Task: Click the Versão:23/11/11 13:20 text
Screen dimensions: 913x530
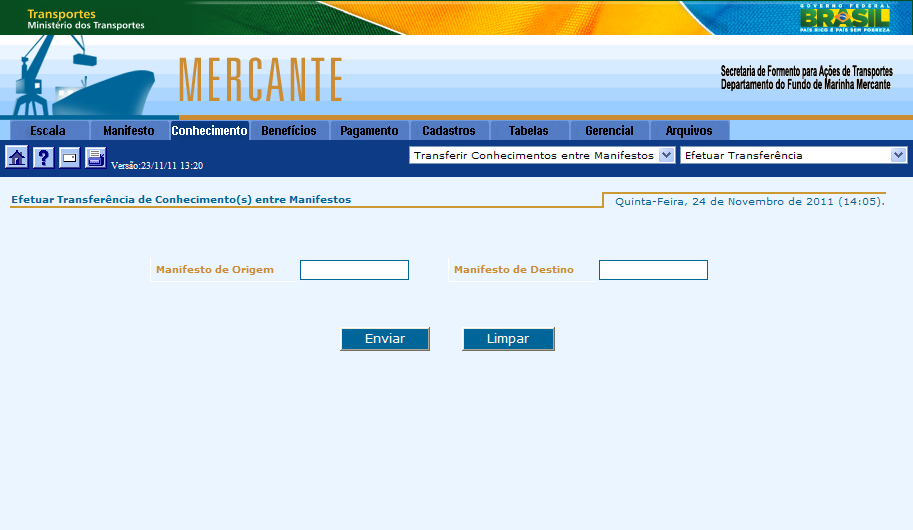Action: pyautogui.click(x=157, y=165)
